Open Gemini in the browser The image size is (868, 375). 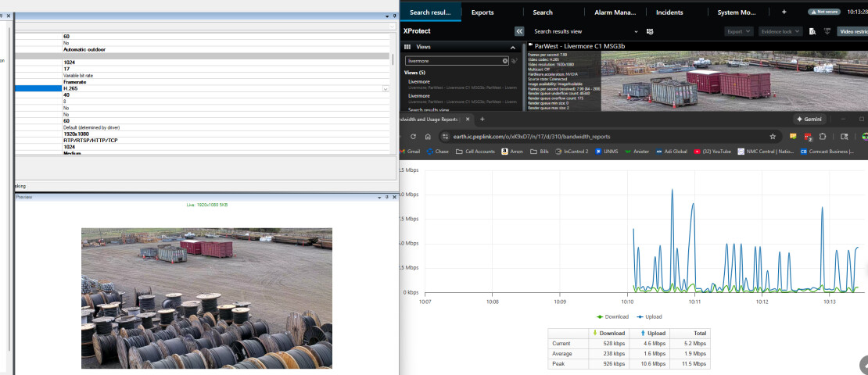(x=811, y=119)
